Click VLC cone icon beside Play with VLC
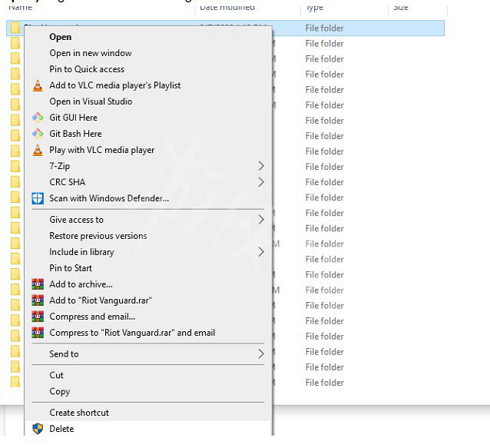Viewport: 490px width, 448px height. pos(38,150)
